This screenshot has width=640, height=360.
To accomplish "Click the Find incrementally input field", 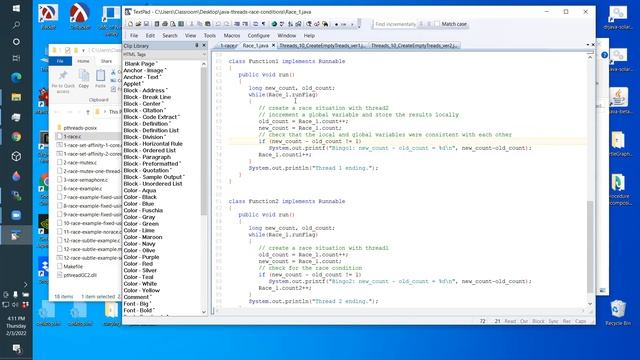I will (395, 24).
